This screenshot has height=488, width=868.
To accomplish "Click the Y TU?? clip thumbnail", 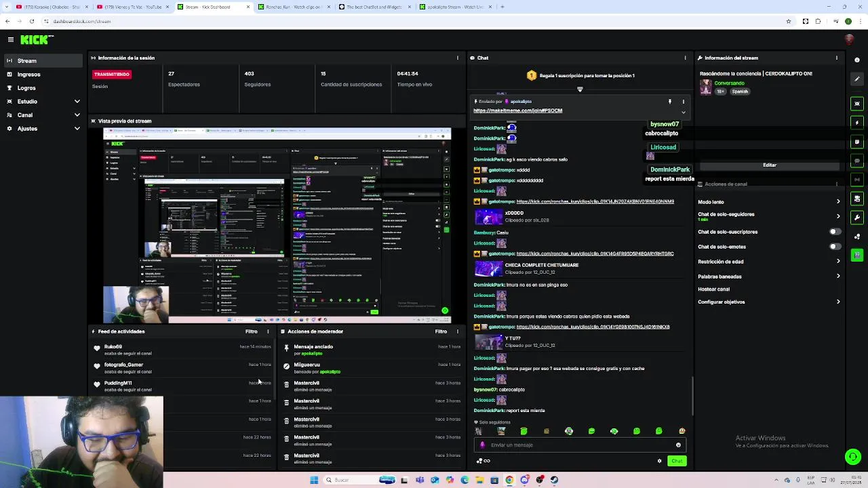I will 488,342.
